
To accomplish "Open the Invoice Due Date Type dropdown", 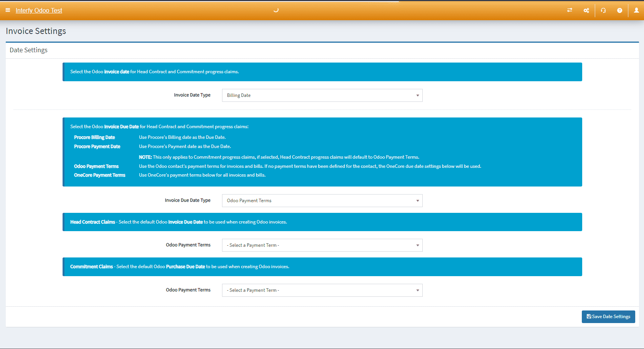I will tap(322, 201).
